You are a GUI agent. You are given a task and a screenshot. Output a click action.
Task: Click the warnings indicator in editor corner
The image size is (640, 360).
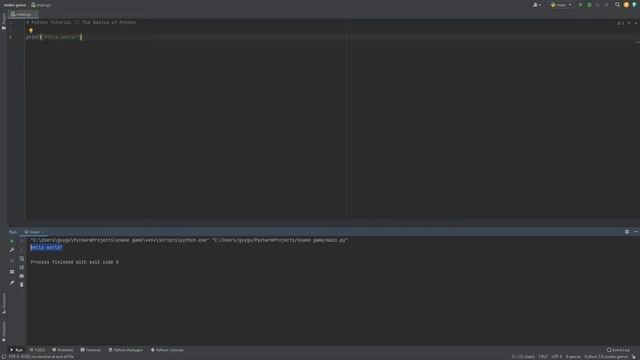tap(621, 23)
